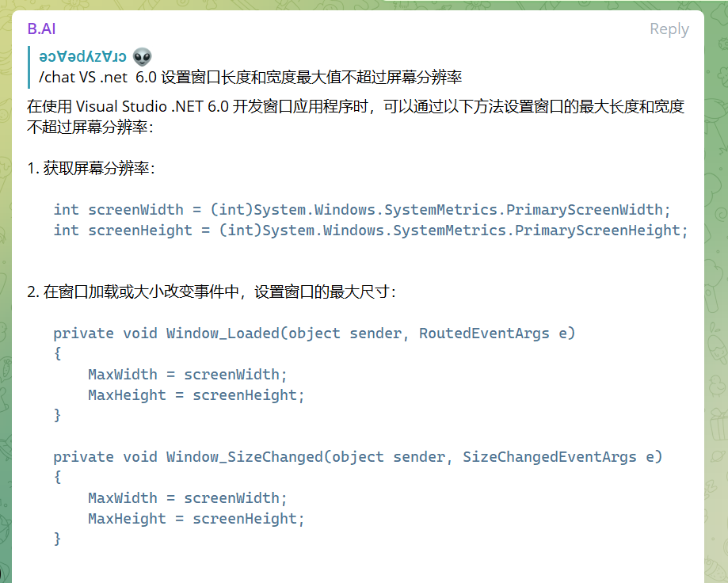Click the Window_Loaded method signature line
Screen dimensions: 728x583
(x=314, y=333)
